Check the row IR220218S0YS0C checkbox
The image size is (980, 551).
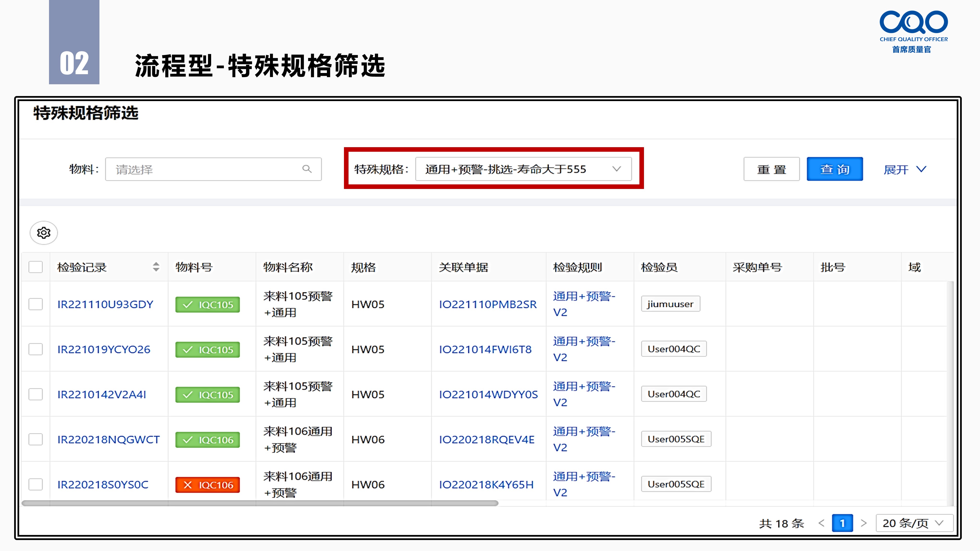[36, 484]
